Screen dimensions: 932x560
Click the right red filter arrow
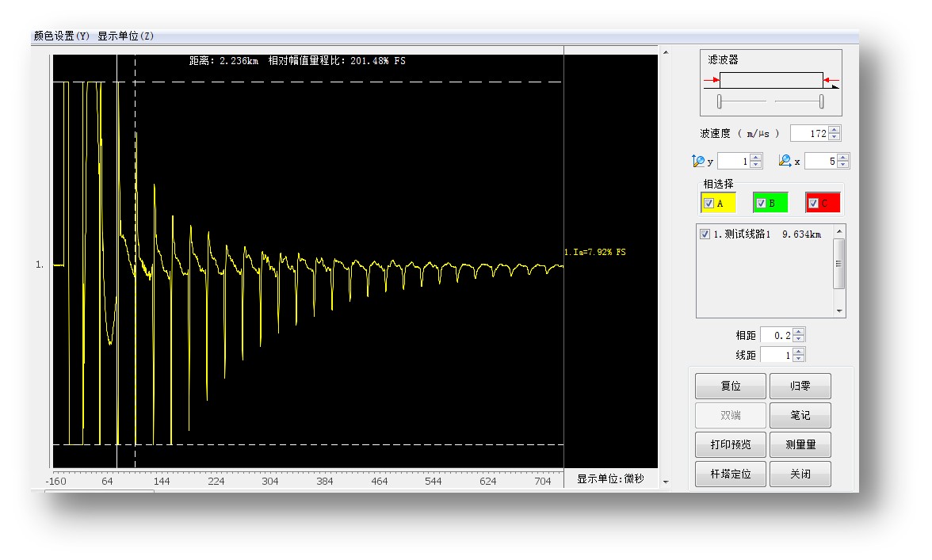[831, 80]
